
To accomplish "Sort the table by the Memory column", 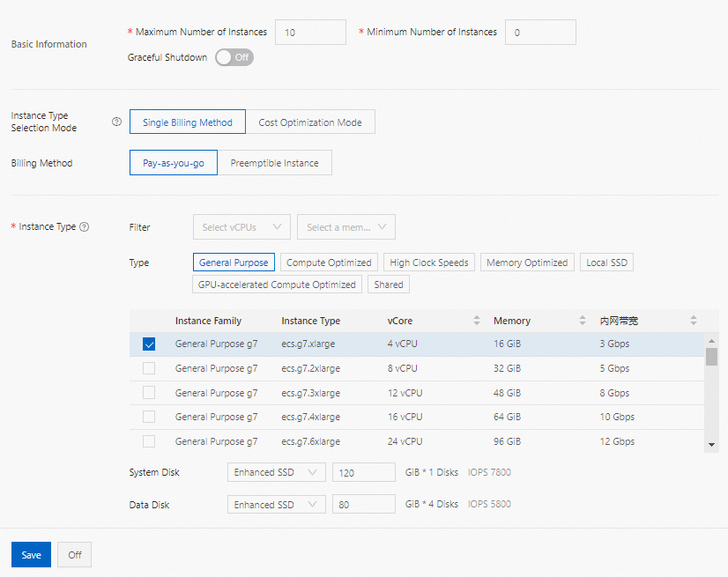I will click(582, 321).
